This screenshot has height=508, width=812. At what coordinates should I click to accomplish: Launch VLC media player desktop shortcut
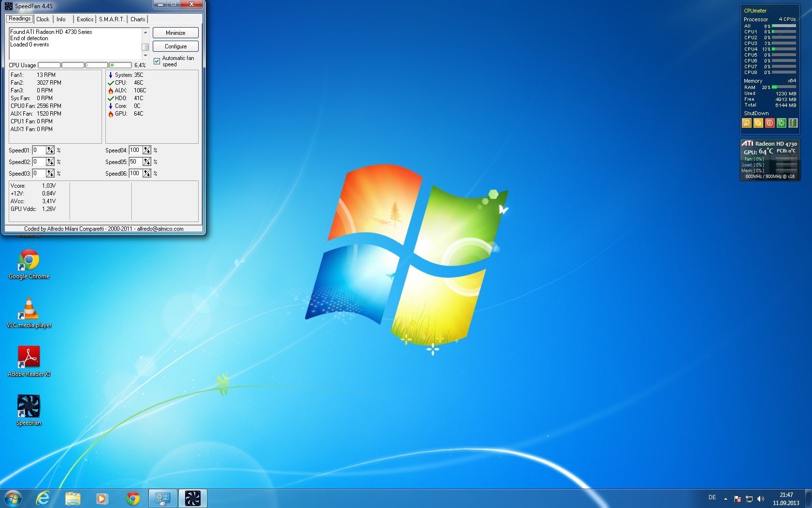pyautogui.click(x=29, y=313)
